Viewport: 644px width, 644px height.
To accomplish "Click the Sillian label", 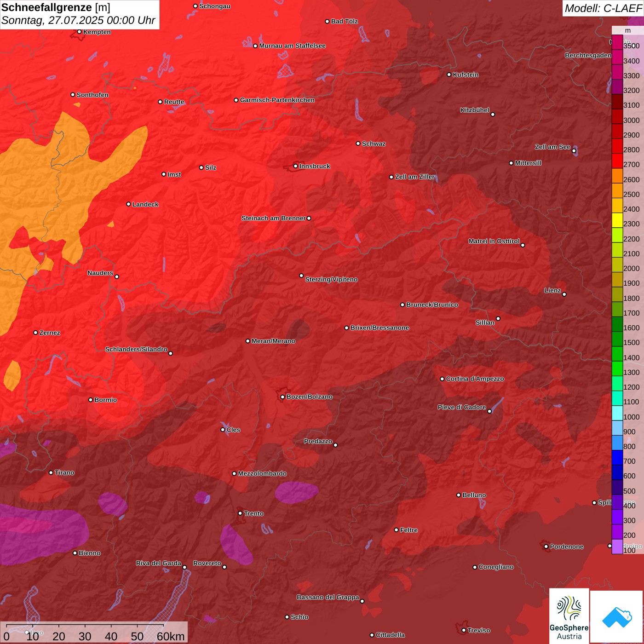I will coord(485,323).
